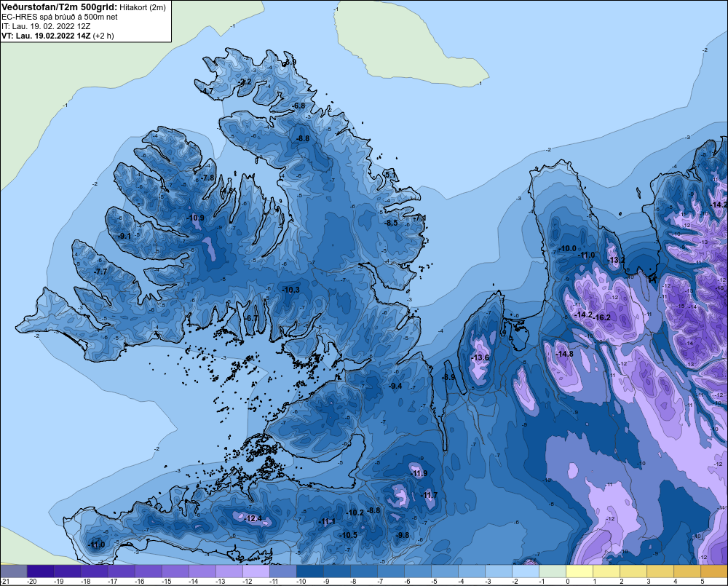Click the 'VT: Lau. 19.02.2022 14Z' valid time text
Screen dimensions: 728x586
(46, 36)
